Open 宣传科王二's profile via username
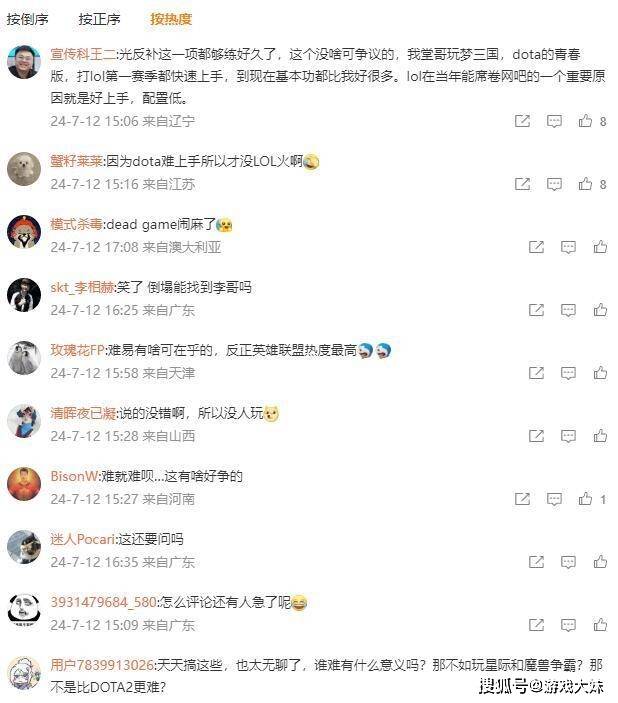618x703 pixels. [83, 54]
